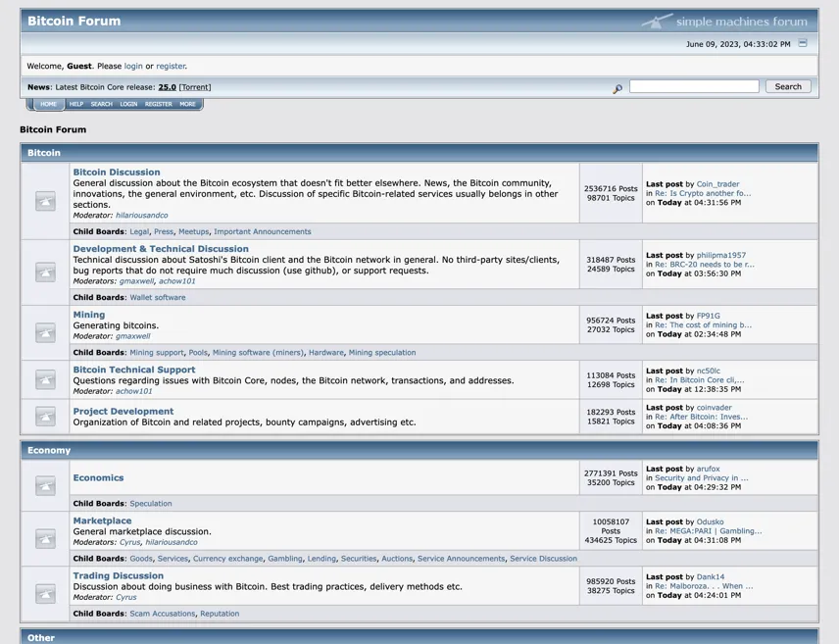Open the Mining software (miners) child board

pos(258,352)
